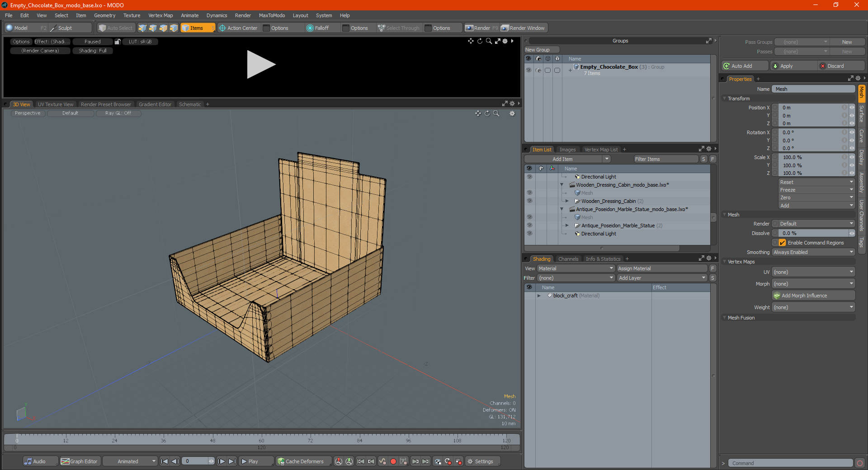
Task: Click the Apply button
Action: tap(793, 66)
